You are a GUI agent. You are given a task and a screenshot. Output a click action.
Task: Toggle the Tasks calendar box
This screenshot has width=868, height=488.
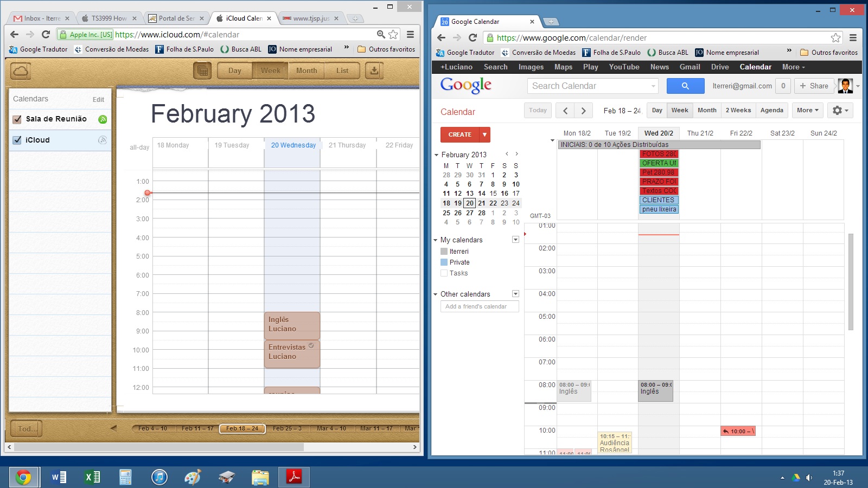pyautogui.click(x=444, y=273)
